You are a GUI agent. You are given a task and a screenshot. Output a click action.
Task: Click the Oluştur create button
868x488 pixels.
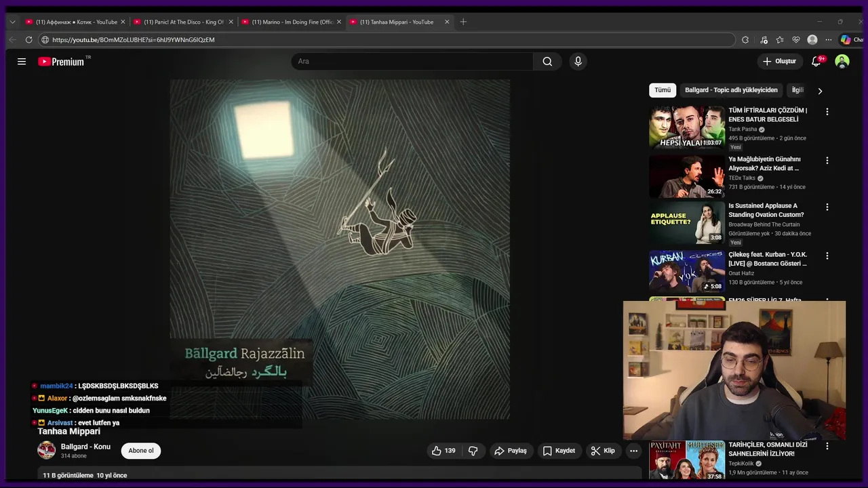pyautogui.click(x=779, y=62)
